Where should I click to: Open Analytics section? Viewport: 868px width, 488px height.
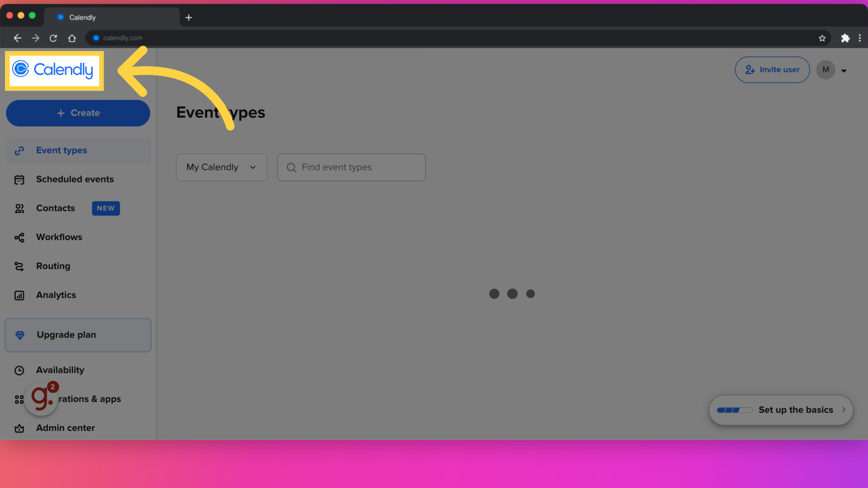point(56,295)
